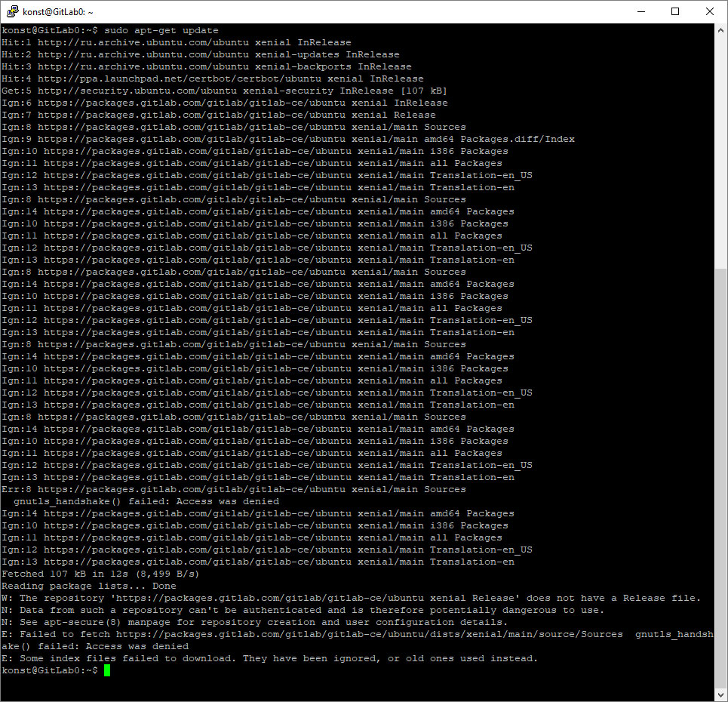The height and width of the screenshot is (702, 728).
Task: Click the 'Reading package lists... Done' line
Action: pos(89,586)
